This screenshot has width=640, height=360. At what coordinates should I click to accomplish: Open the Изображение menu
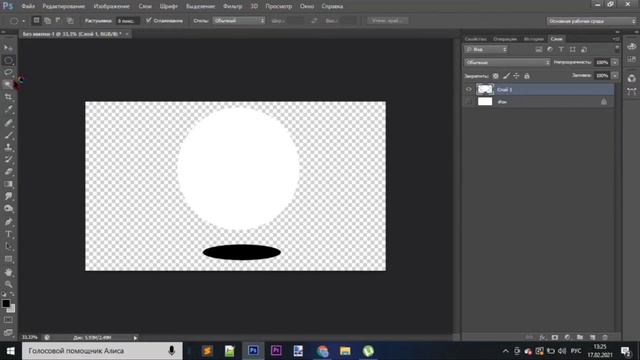point(111,6)
